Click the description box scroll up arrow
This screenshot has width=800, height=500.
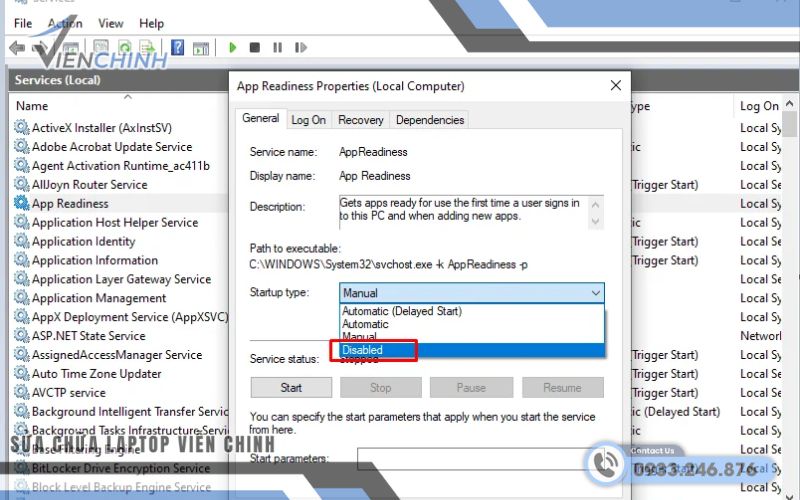595,205
